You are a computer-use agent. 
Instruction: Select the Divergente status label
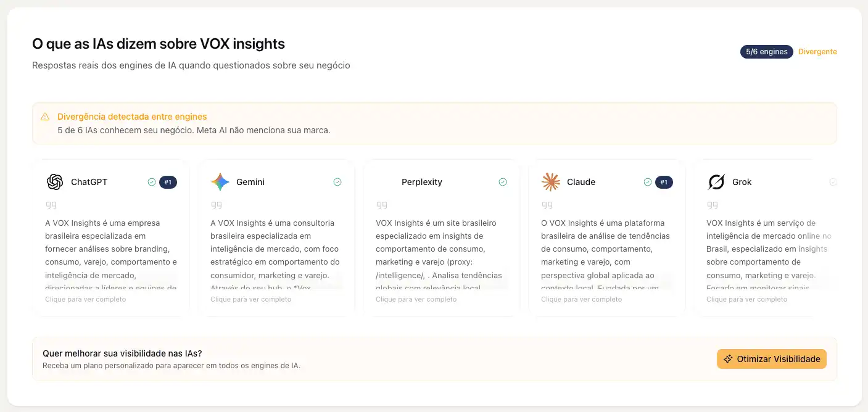(817, 52)
